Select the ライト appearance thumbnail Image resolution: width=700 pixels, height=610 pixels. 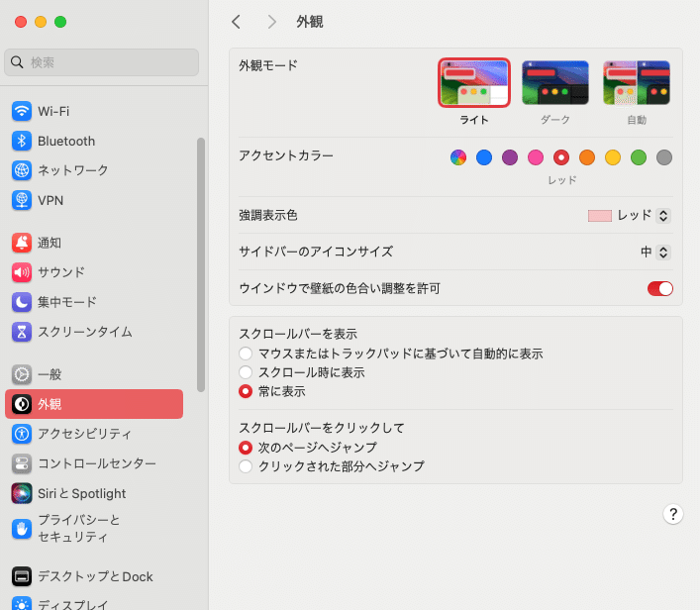(473, 82)
